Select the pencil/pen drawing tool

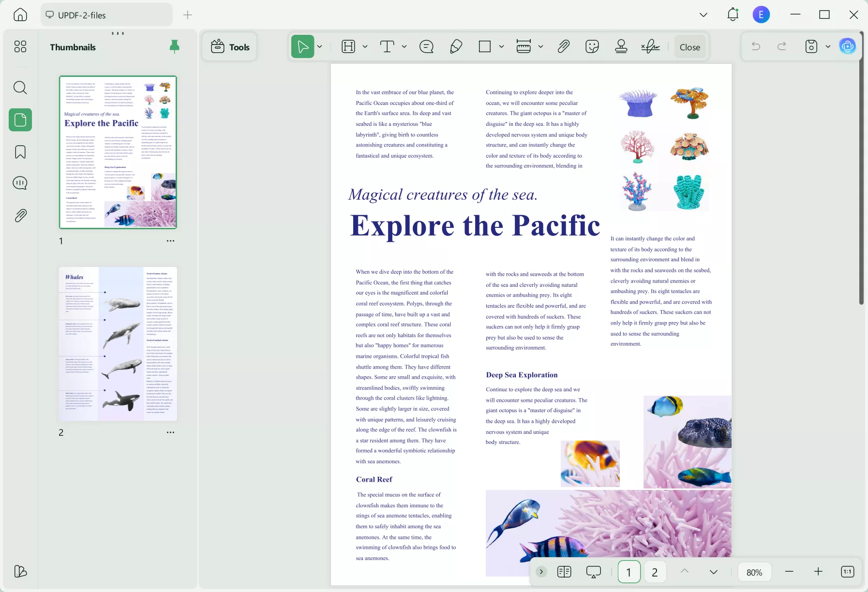(456, 47)
